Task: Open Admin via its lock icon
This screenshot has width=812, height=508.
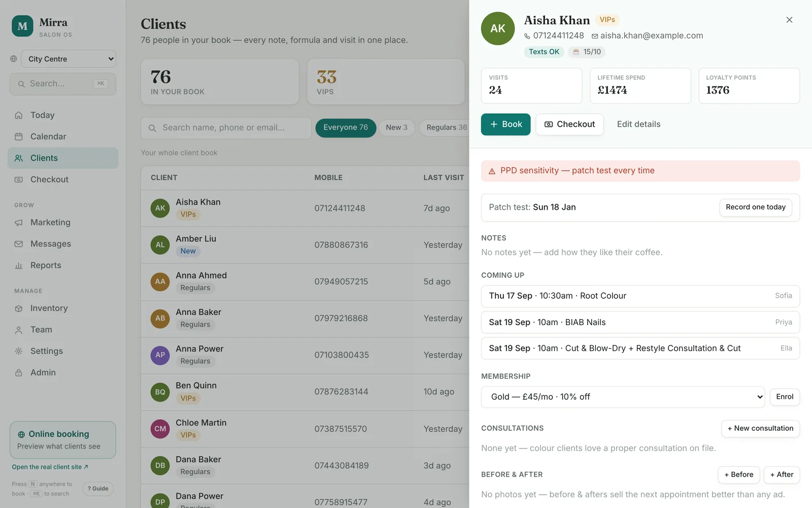Action: (x=19, y=372)
